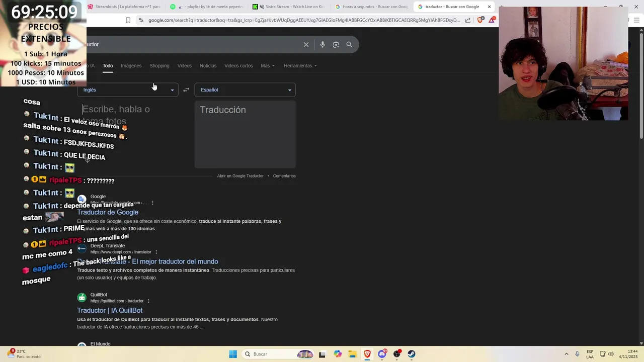
Task: Switch to the playlist by té de menta tab
Action: 207,7
